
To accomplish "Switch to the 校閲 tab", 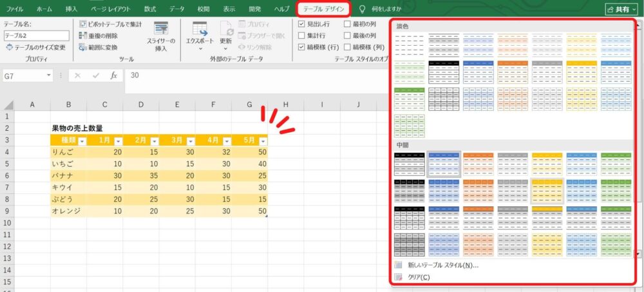I will click(204, 8).
